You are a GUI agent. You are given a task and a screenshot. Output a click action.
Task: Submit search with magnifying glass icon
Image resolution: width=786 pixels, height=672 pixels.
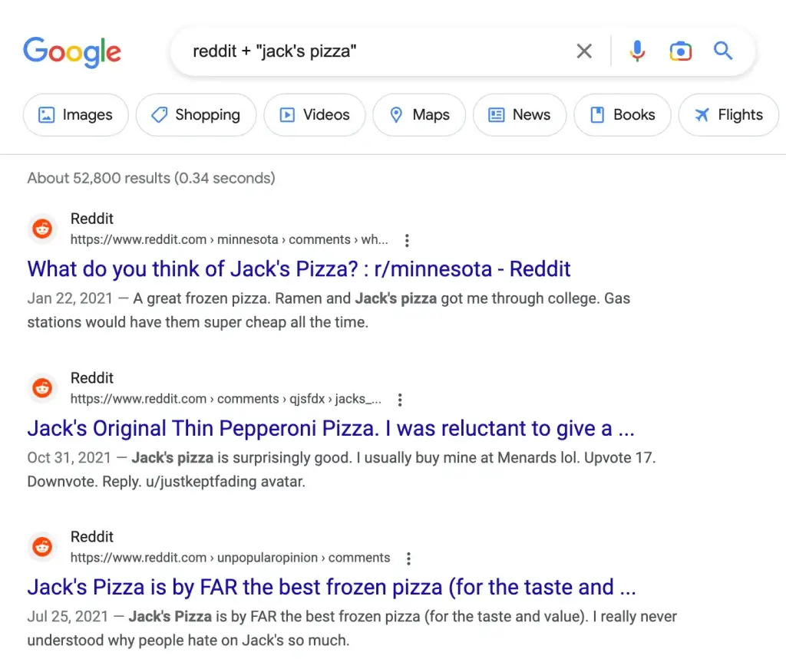[723, 51]
